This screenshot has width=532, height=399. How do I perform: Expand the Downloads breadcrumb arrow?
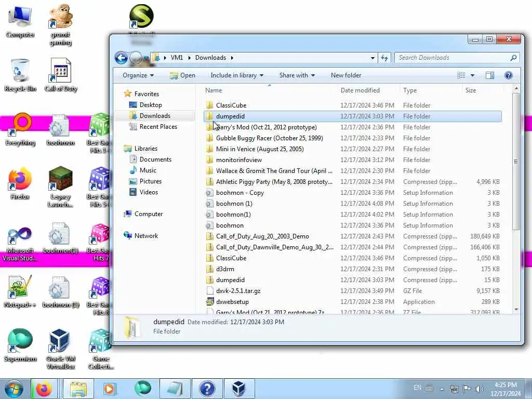point(232,58)
